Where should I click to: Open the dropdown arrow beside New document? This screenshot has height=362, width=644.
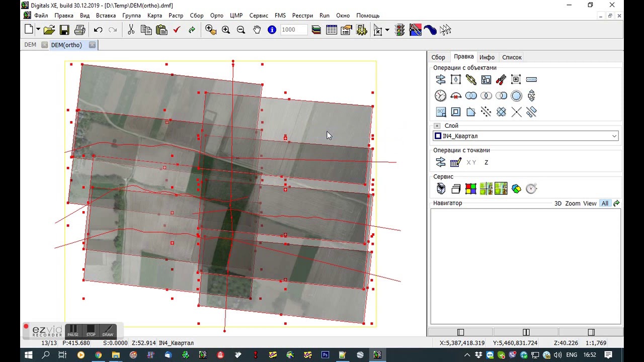[x=38, y=30]
